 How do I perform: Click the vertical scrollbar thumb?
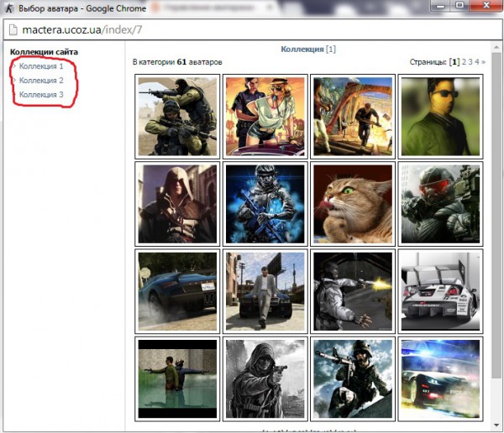[496, 215]
